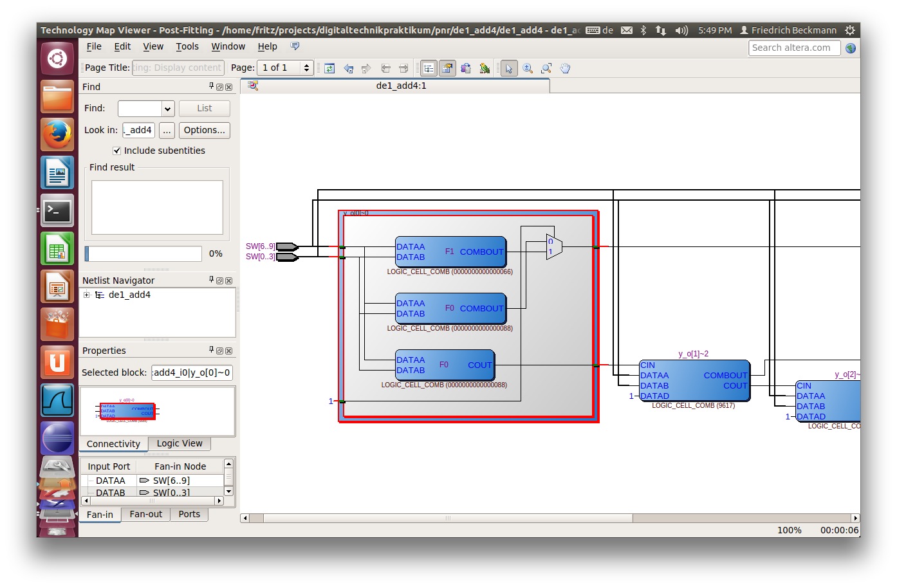Click the Options... button

[204, 130]
